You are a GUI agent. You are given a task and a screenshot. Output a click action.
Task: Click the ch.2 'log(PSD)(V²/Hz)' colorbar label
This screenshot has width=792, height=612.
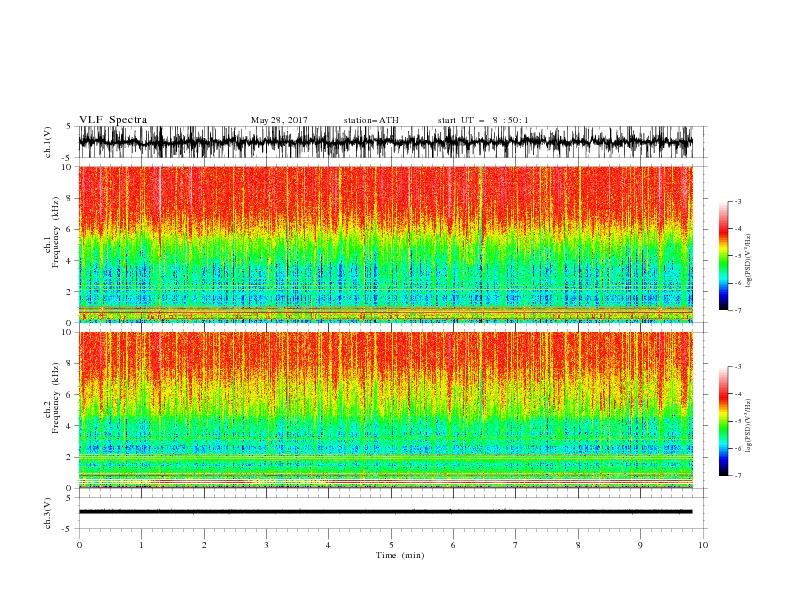(x=749, y=426)
